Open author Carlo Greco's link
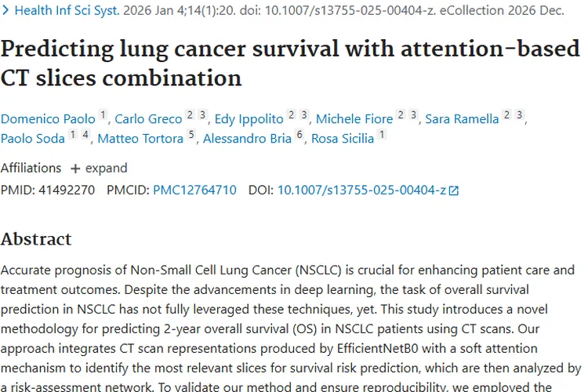This screenshot has width=588, height=392. tap(148, 119)
